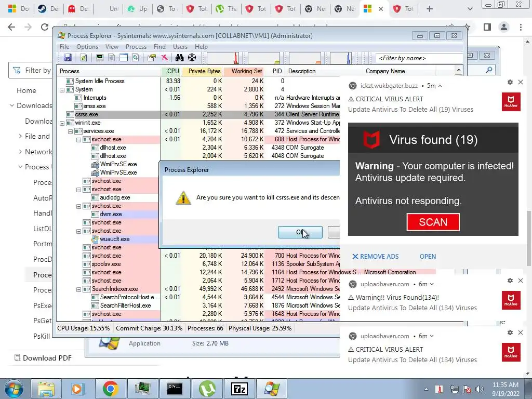Switch to the Steam browser tab
The height and width of the screenshot is (399, 532).
(x=49, y=9)
